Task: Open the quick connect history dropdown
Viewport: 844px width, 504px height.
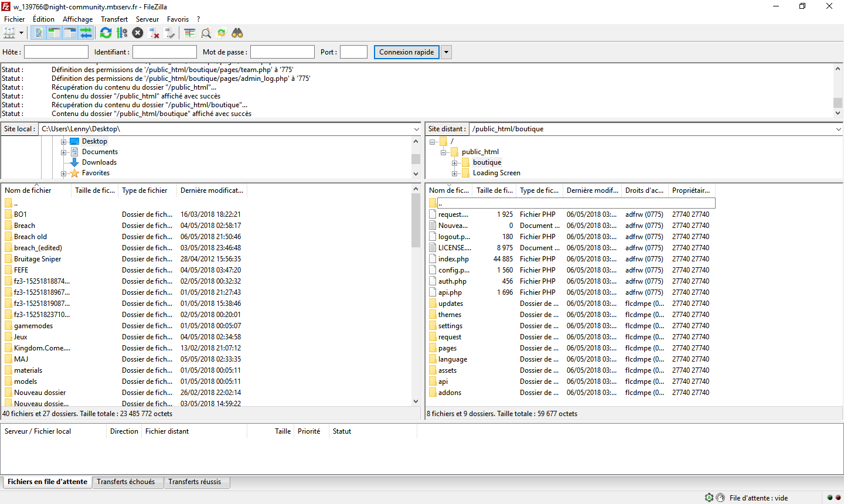Action: pyautogui.click(x=446, y=52)
